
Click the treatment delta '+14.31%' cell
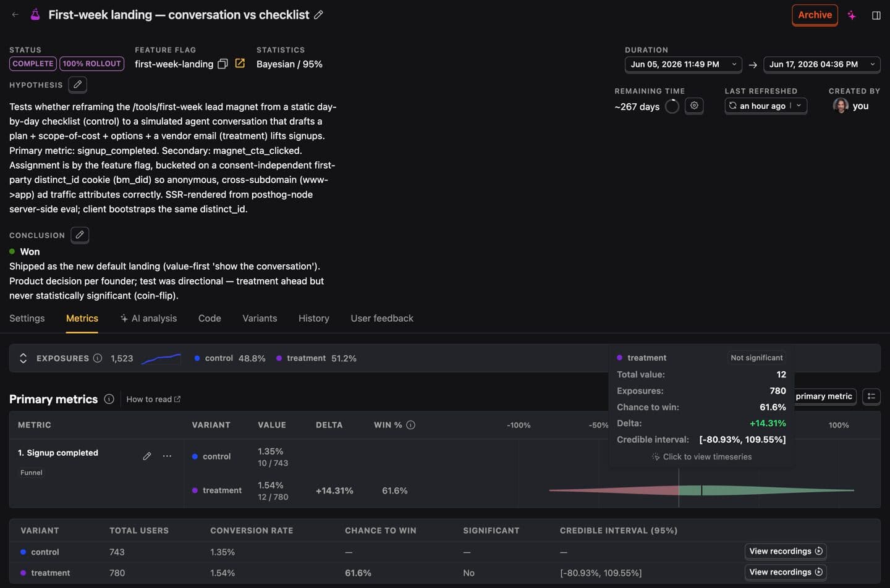click(334, 490)
